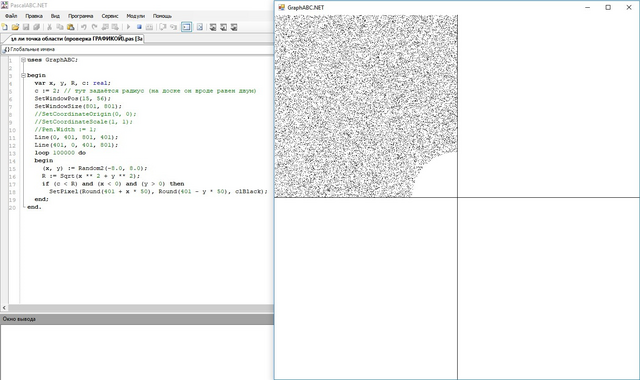Click the 'Окно вывода' panel header
Viewport: 640px width, 380px height.
pyautogui.click(x=137, y=319)
